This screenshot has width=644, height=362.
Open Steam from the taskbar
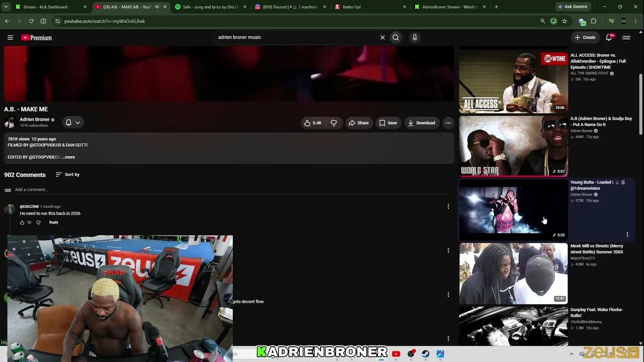pyautogui.click(x=426, y=354)
